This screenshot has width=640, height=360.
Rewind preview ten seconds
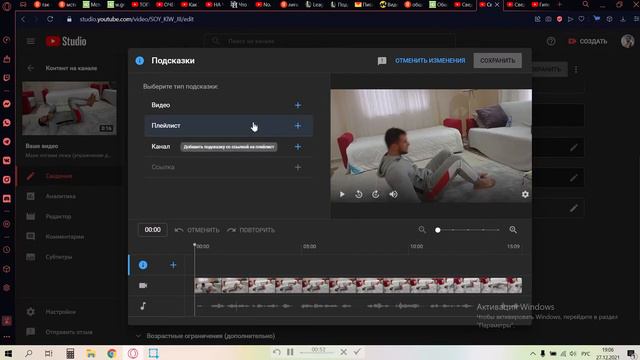coord(359,195)
